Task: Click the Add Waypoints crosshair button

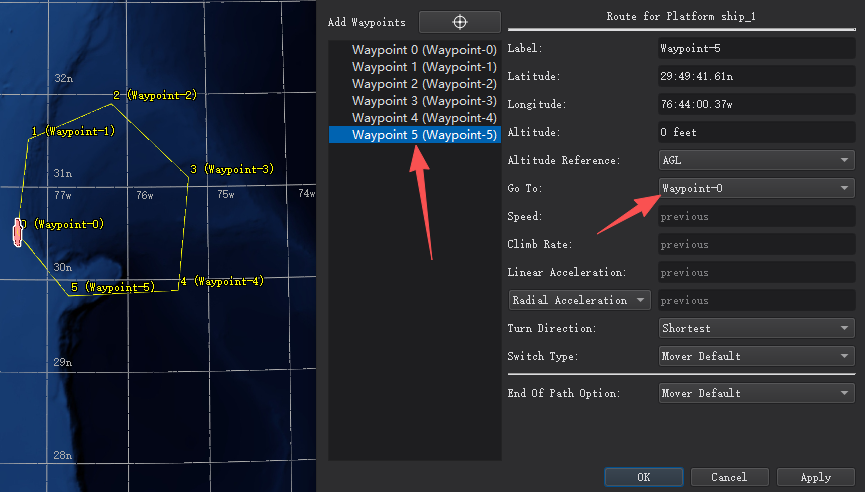Action: 460,22
